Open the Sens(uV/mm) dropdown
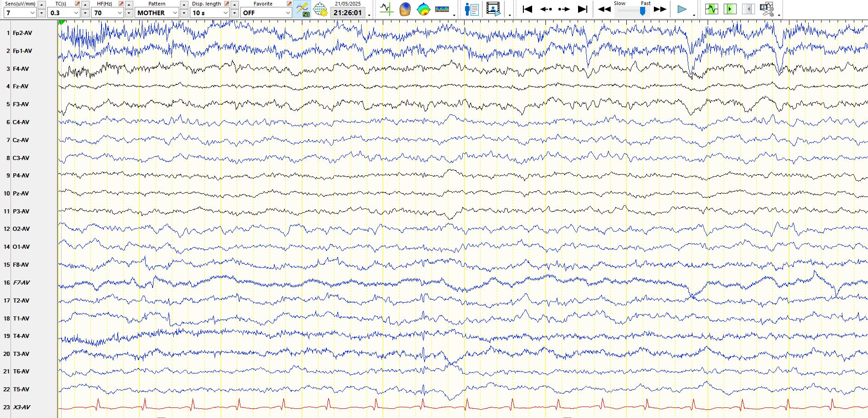868x418 pixels. coord(20,13)
